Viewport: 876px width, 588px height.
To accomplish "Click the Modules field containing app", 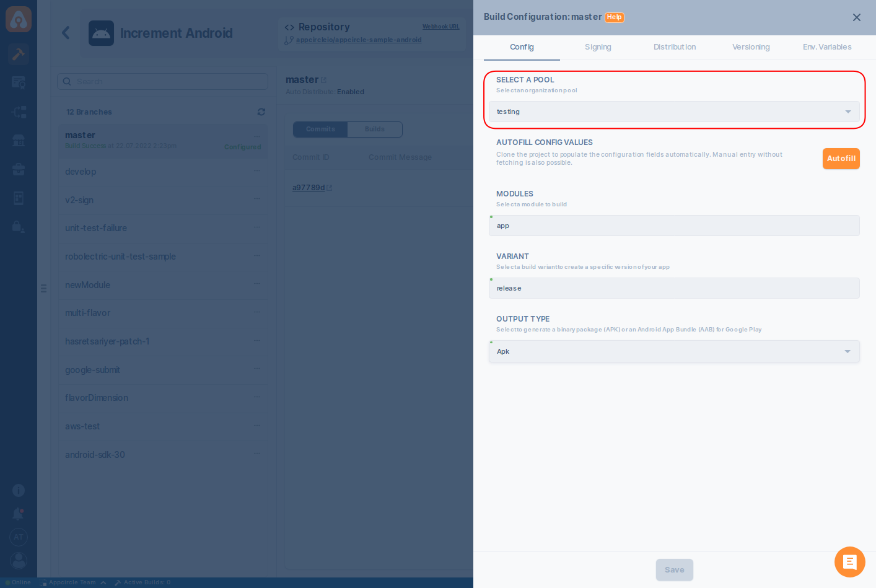I will tap(674, 226).
